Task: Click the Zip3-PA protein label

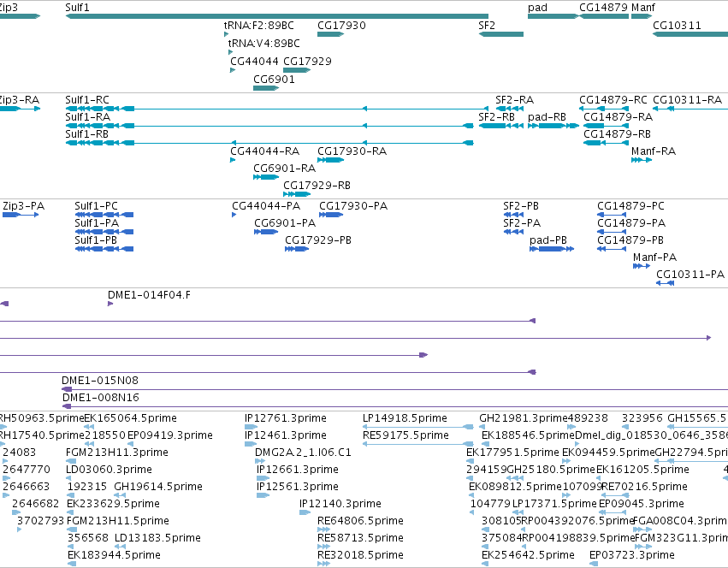Action: [24, 206]
